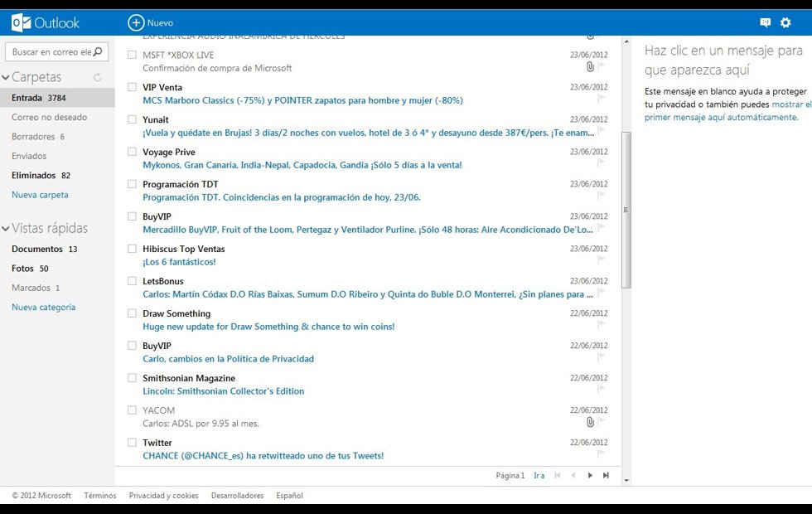The height and width of the screenshot is (514, 812).
Task: Jump to last page arrow
Action: [x=606, y=475]
